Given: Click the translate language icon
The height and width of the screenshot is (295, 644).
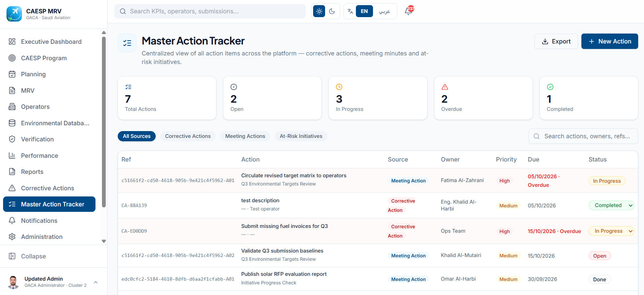Looking at the screenshot, I should click(x=350, y=11).
